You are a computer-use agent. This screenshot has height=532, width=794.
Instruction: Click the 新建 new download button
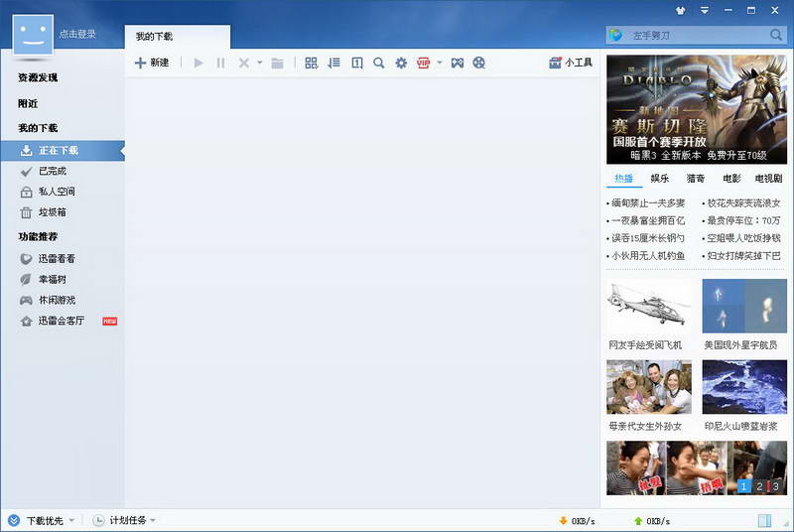pos(152,63)
